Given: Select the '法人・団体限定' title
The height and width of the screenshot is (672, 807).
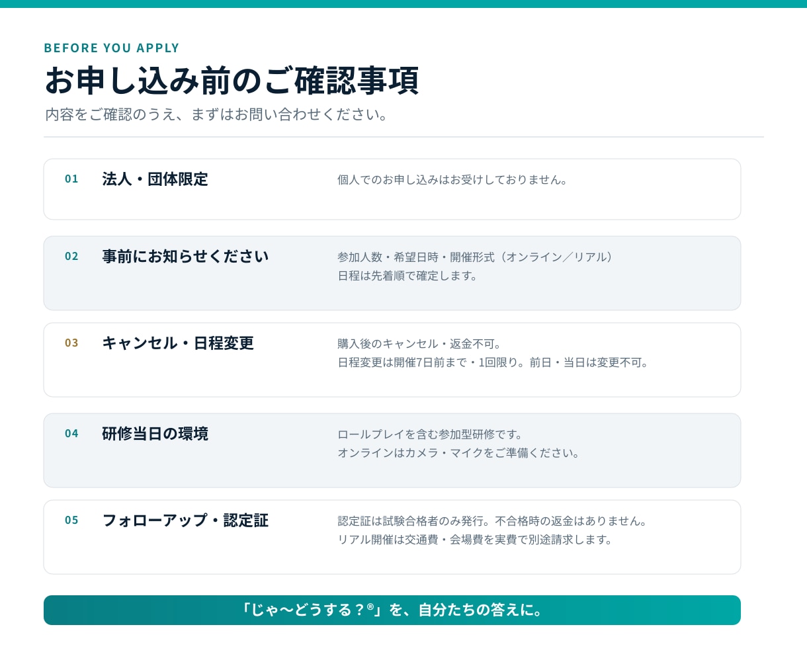Looking at the screenshot, I should (155, 179).
